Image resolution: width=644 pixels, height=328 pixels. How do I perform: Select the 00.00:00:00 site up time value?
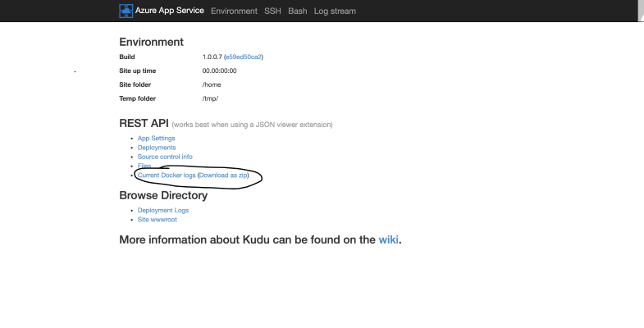(x=219, y=71)
